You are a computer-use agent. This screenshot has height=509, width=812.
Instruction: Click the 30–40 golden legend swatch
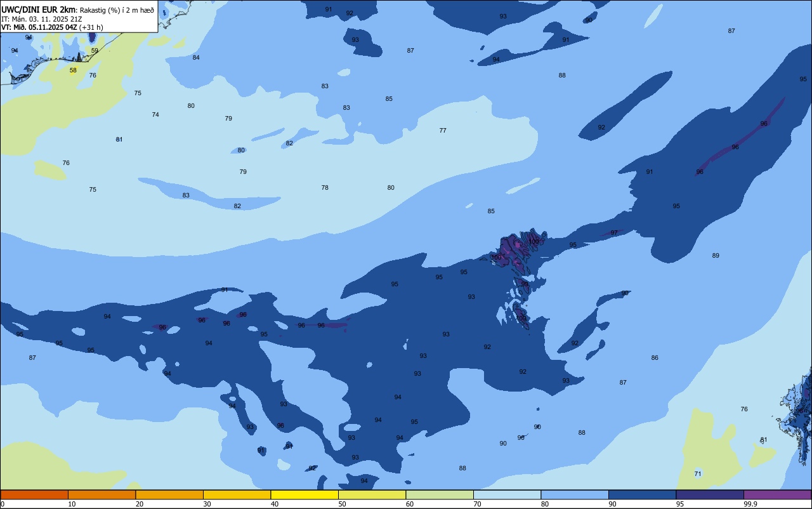(237, 494)
